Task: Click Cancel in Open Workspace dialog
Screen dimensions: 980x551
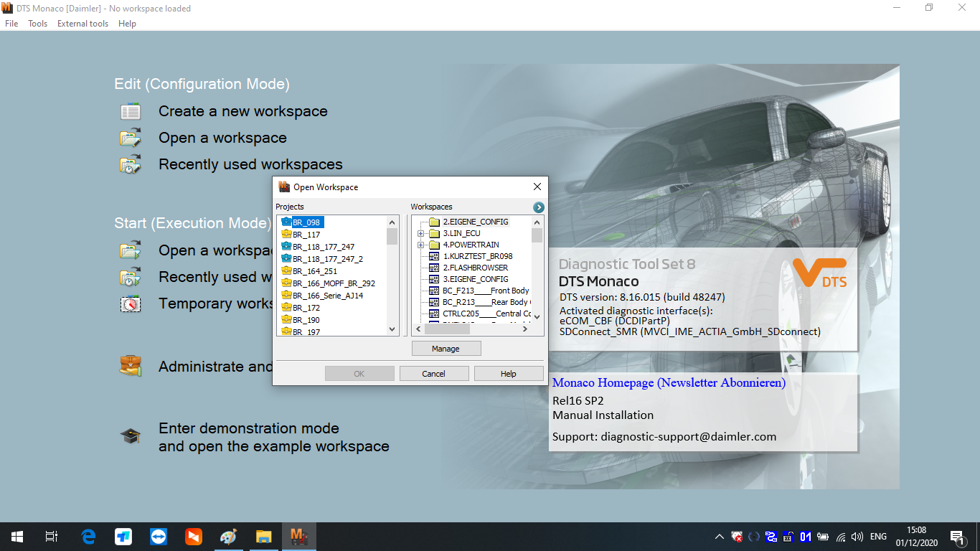Action: pyautogui.click(x=434, y=374)
